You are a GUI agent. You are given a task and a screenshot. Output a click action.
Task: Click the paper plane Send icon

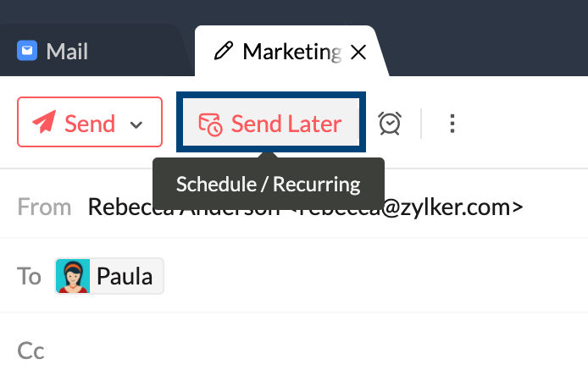coord(44,122)
